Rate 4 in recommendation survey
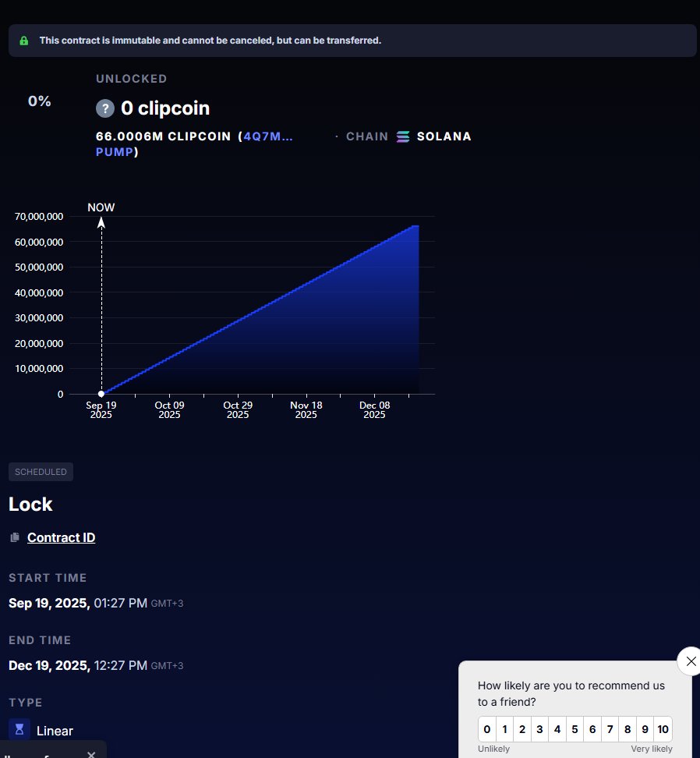The height and width of the screenshot is (758, 700). (557, 729)
